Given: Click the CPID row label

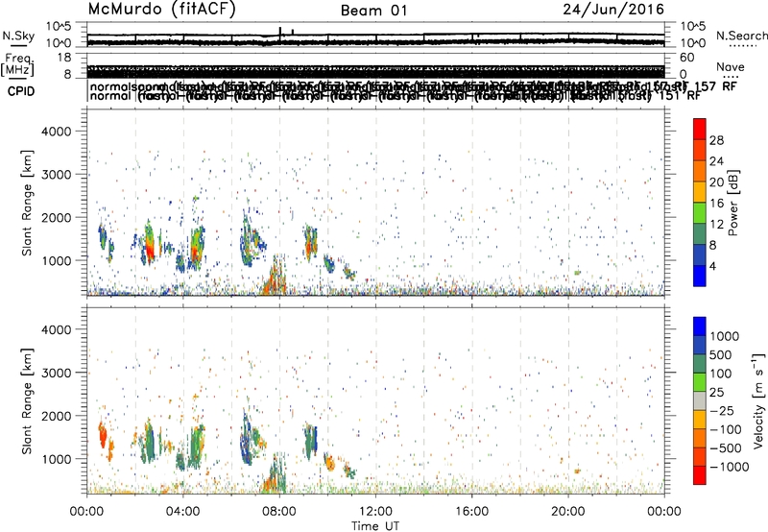Looking at the screenshot, I should point(21,91).
